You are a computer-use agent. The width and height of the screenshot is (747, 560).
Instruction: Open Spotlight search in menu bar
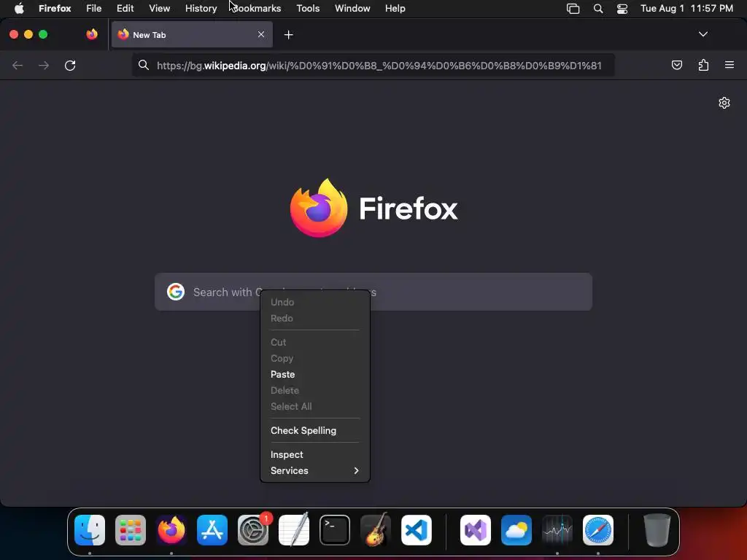(598, 9)
